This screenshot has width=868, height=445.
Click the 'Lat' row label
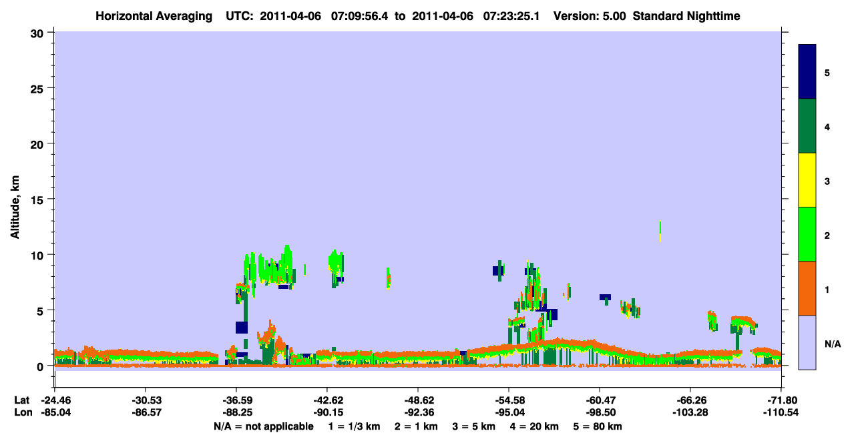coord(21,400)
